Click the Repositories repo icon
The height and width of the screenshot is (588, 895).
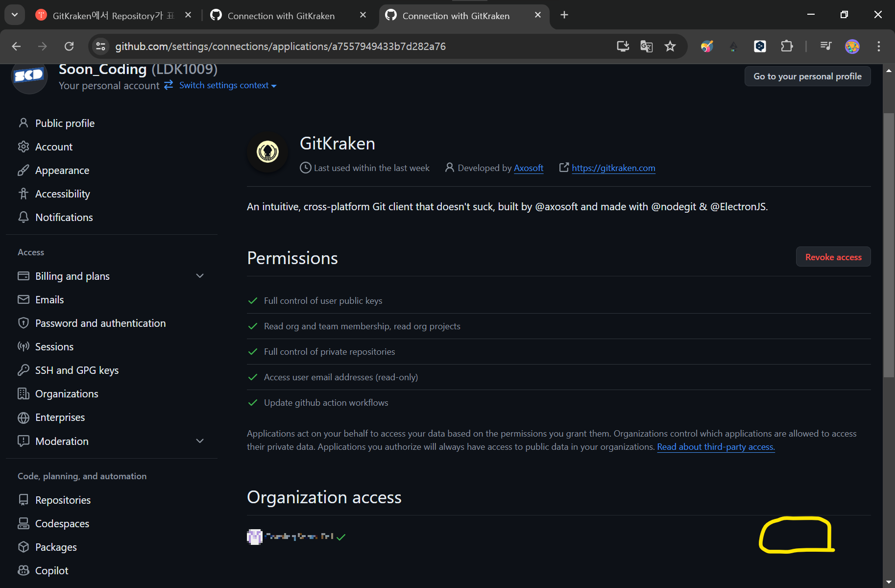tap(23, 500)
